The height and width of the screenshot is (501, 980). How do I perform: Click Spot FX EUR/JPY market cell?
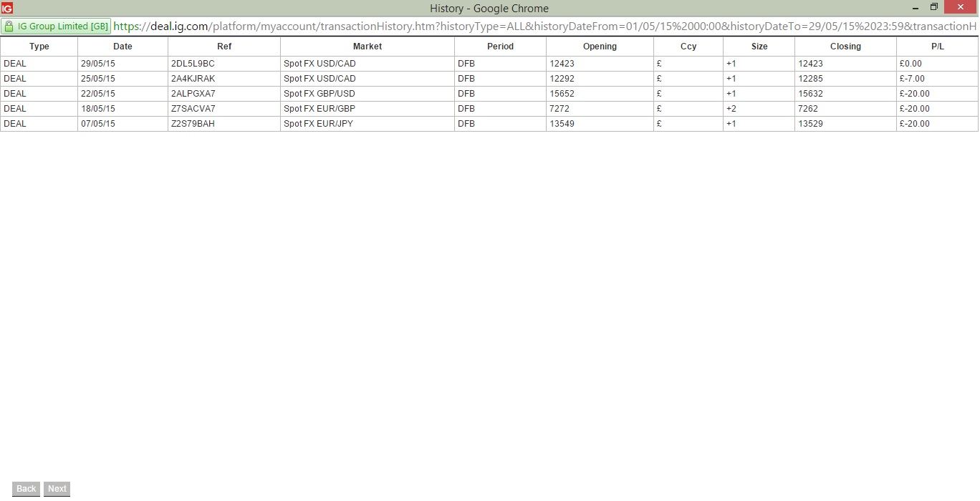[x=367, y=124]
